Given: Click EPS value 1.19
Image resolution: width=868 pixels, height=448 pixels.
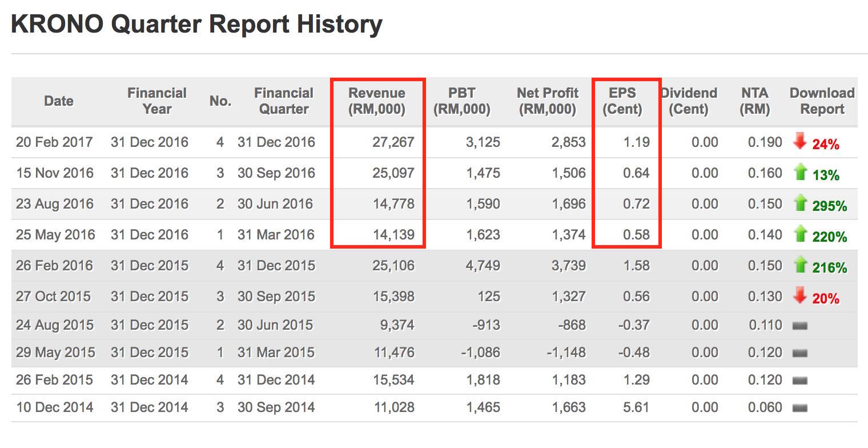Looking at the screenshot, I should click(x=637, y=142).
